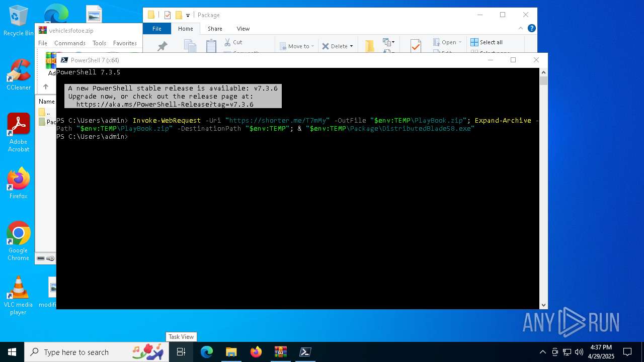This screenshot has width=644, height=362.
Task: Click the WinRAR status bar drive icon
Action: 41,258
